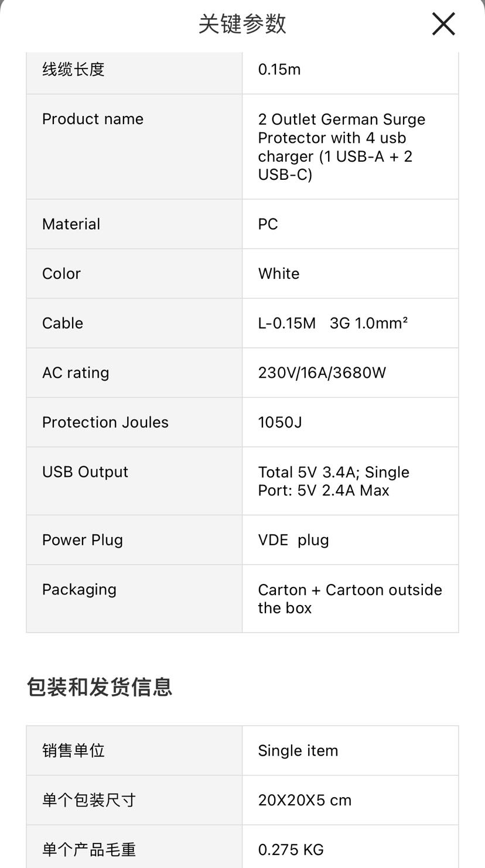Tap the 关键参数 title text

(242, 24)
